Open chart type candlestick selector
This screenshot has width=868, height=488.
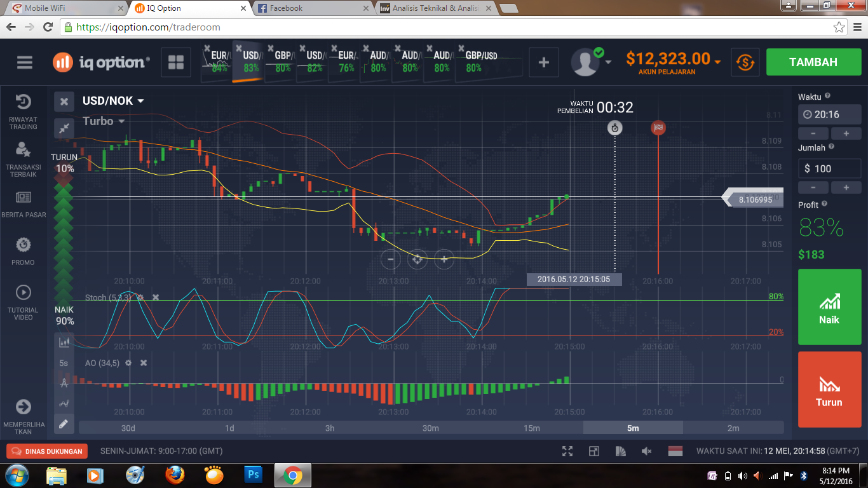tap(64, 342)
